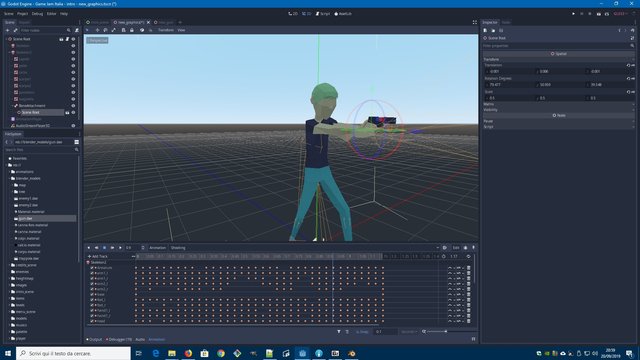
Task: Create new resource in Inspector
Action: (x=485, y=30)
